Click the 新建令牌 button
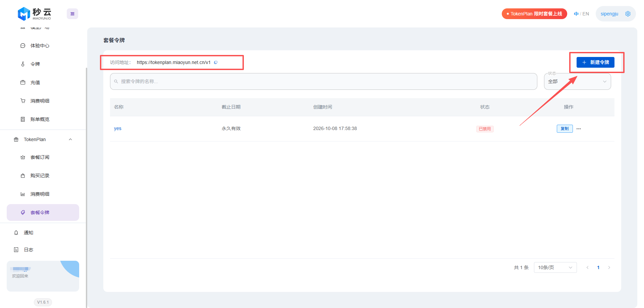644x308 pixels. 595,62
